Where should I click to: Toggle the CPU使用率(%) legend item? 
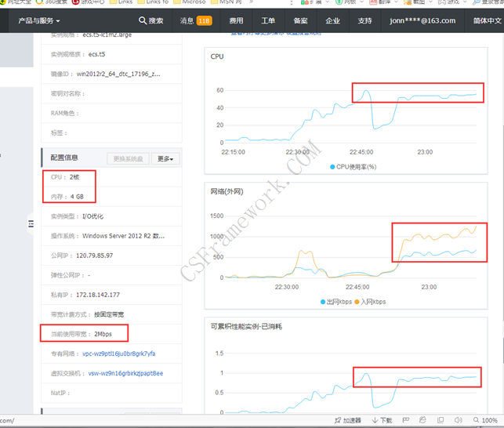pos(354,167)
